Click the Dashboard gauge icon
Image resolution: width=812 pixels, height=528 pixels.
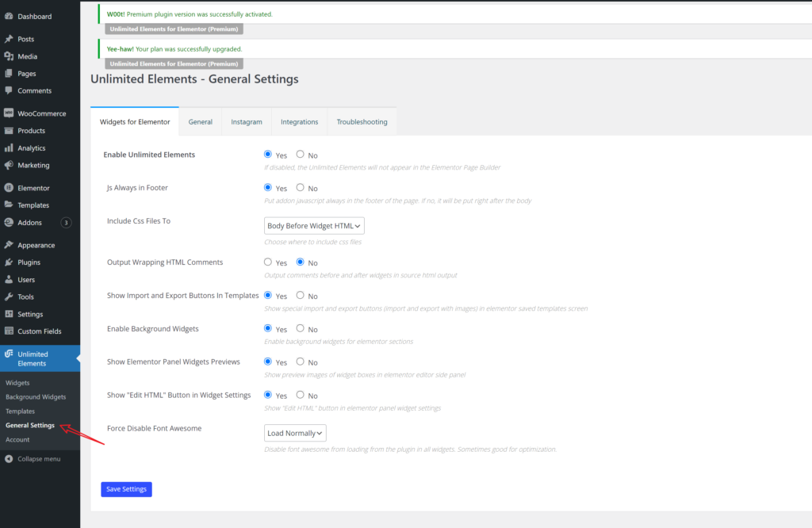click(9, 16)
